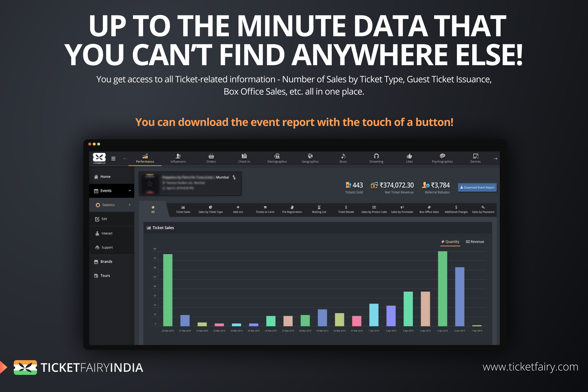Click the 5 Apr 2019 green bar
This screenshot has width=588, height=392.
(x=442, y=289)
